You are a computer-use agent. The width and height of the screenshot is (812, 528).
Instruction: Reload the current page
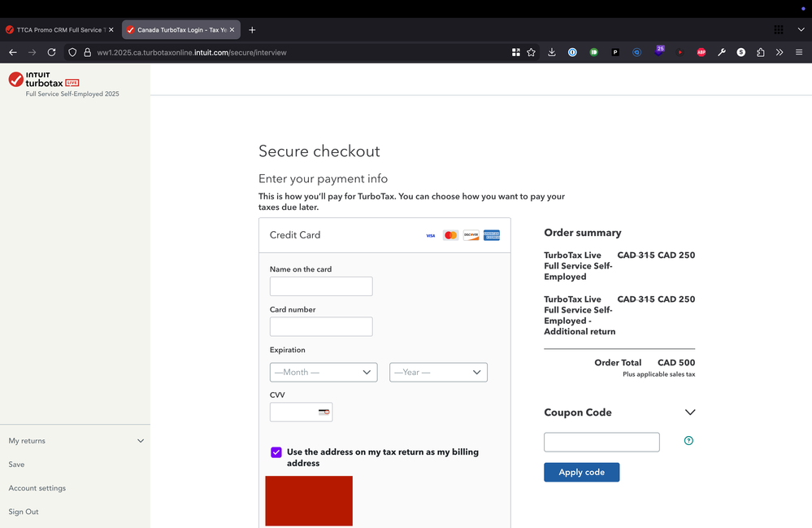51,52
